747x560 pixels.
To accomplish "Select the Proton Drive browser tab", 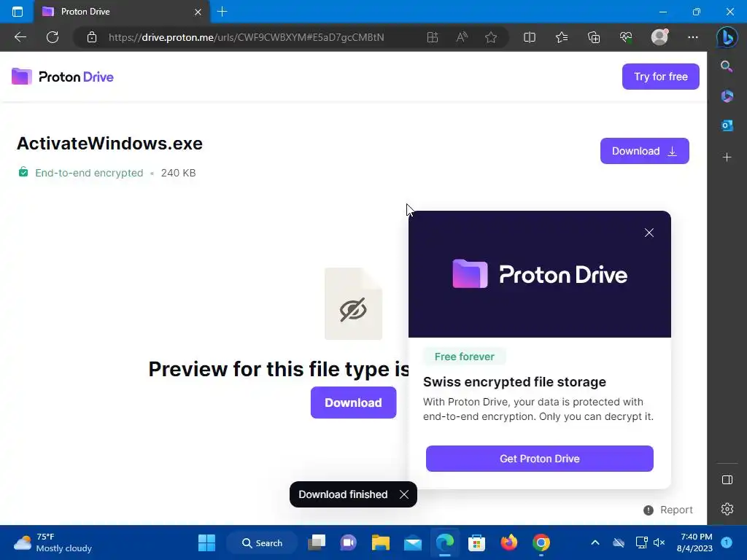I will point(122,12).
